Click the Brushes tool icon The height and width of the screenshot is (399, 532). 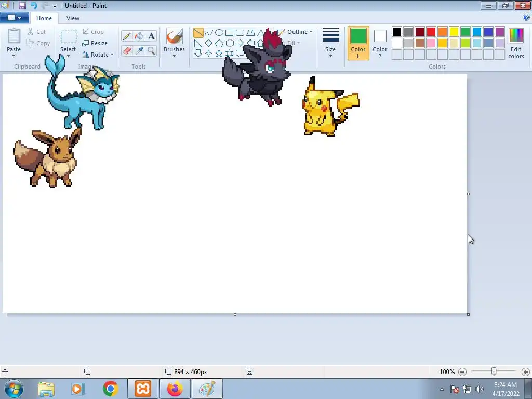[x=174, y=36]
